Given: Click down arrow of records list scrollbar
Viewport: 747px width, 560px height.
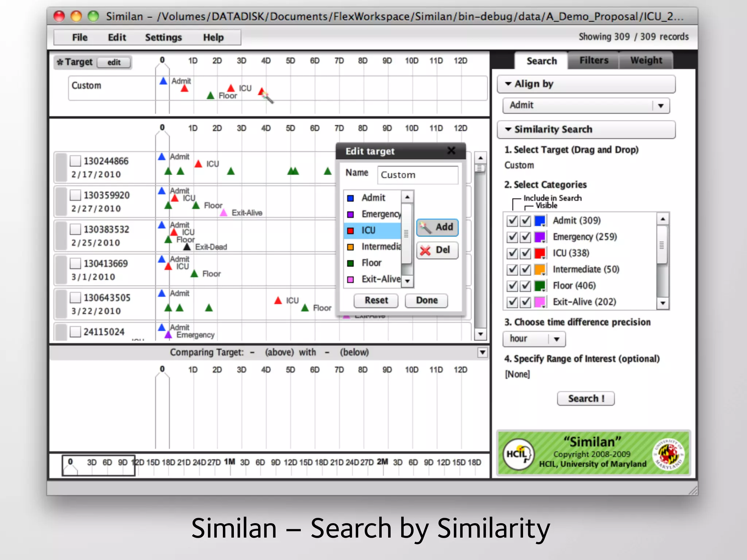Looking at the screenshot, I should (x=480, y=334).
